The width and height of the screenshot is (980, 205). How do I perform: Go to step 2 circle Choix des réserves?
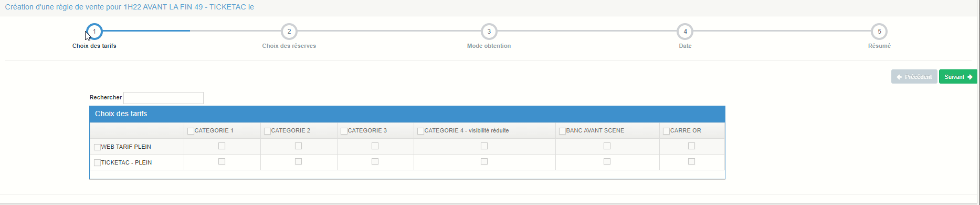pos(289,32)
